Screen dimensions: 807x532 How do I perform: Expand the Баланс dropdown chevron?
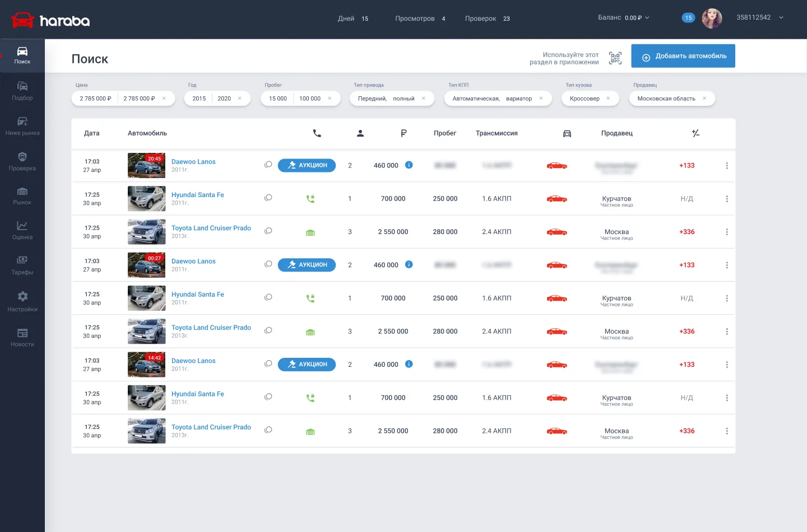[x=647, y=18]
